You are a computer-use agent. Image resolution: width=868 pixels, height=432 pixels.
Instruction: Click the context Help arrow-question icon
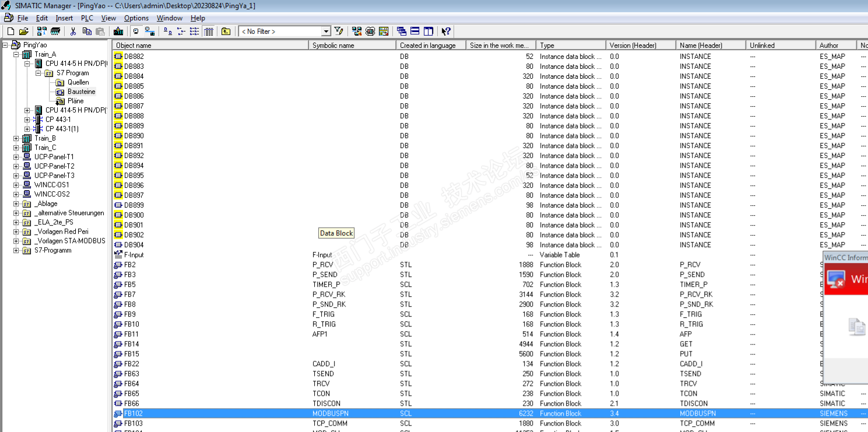point(446,31)
